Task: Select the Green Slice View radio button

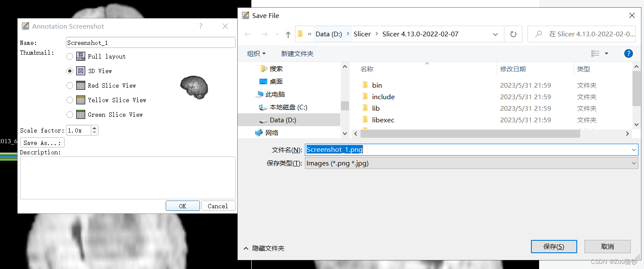Action: point(70,114)
